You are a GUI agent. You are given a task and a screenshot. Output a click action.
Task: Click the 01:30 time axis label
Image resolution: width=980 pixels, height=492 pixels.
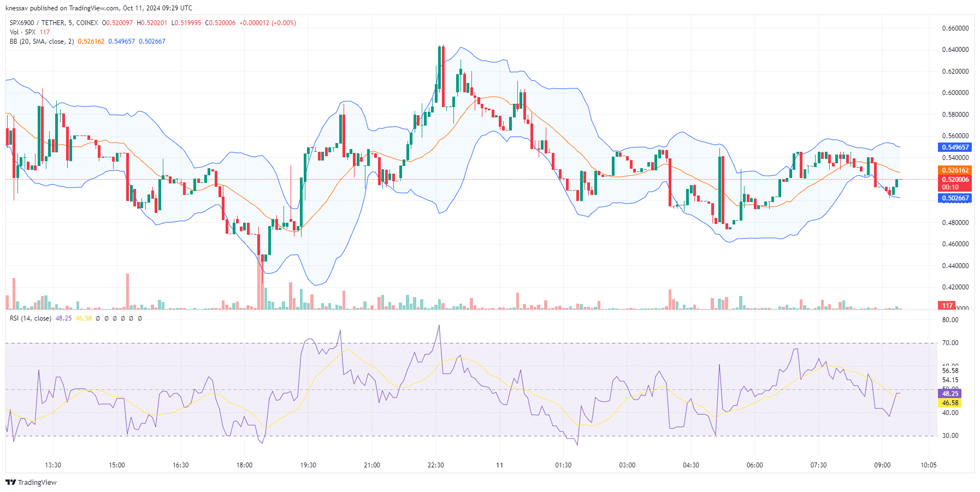tap(563, 465)
